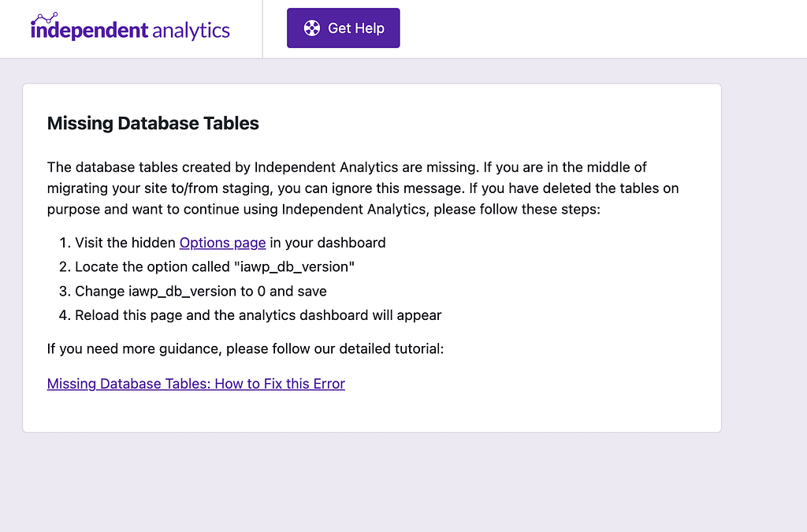Click the paragraph starting 'If you need more guidance'
Image resolution: width=807 pixels, height=532 pixels.
click(x=245, y=348)
